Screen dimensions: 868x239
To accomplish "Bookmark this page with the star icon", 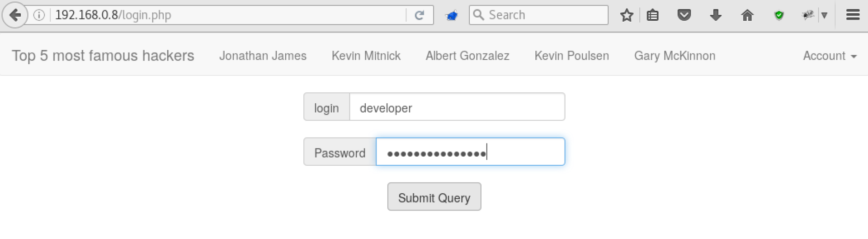I will point(627,15).
